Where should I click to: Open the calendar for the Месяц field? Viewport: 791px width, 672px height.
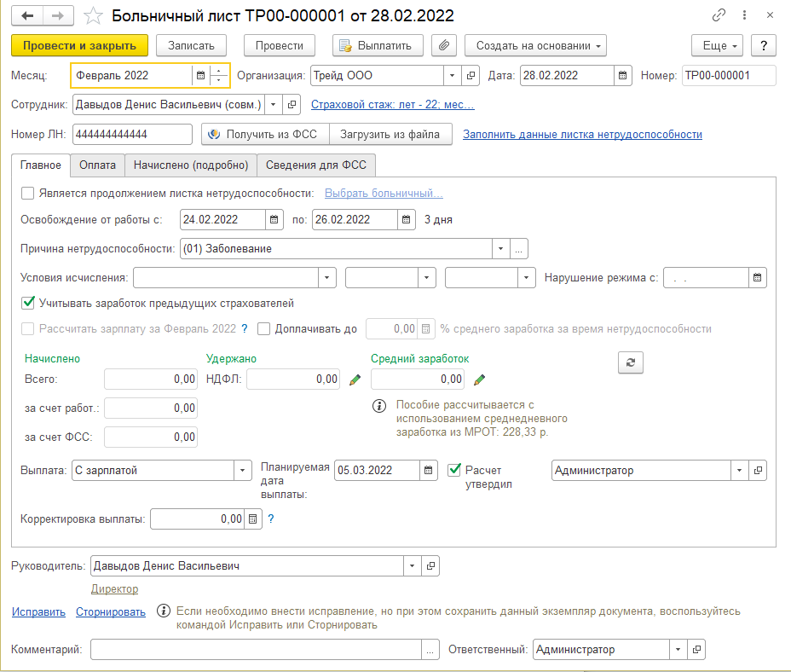click(201, 75)
